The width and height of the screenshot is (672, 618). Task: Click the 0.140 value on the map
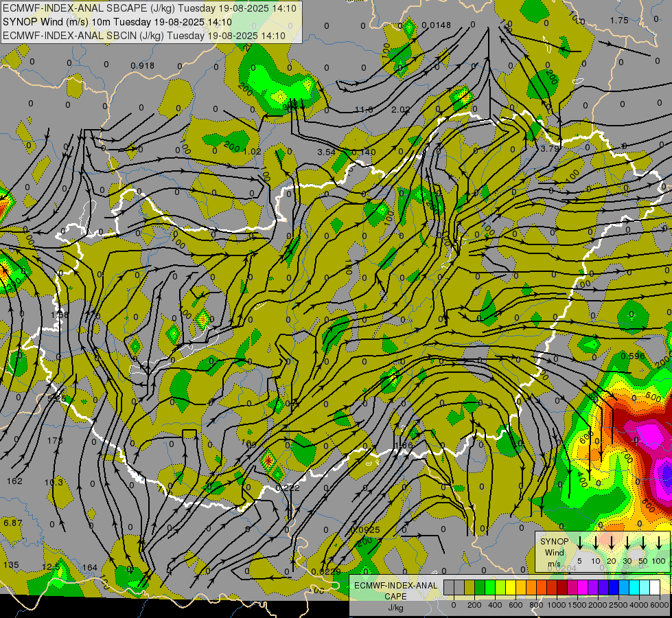363,152
